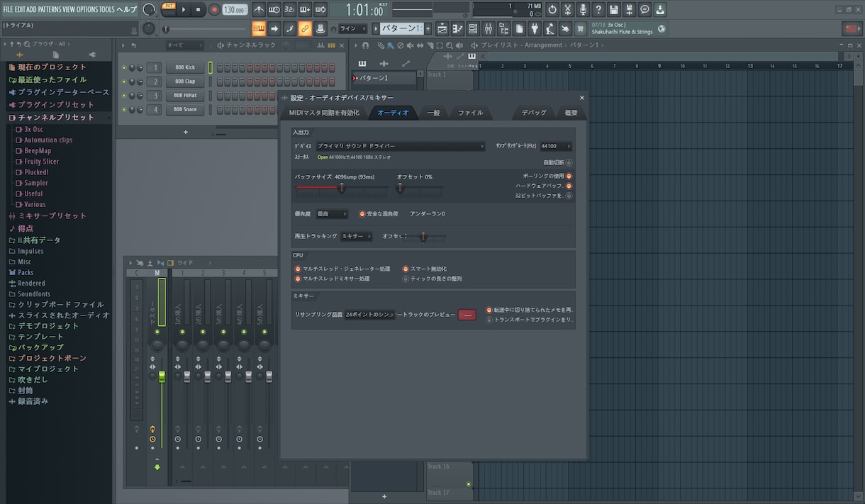
Task: Click the scissors audio editor icon
Action: pyautogui.click(x=568, y=10)
